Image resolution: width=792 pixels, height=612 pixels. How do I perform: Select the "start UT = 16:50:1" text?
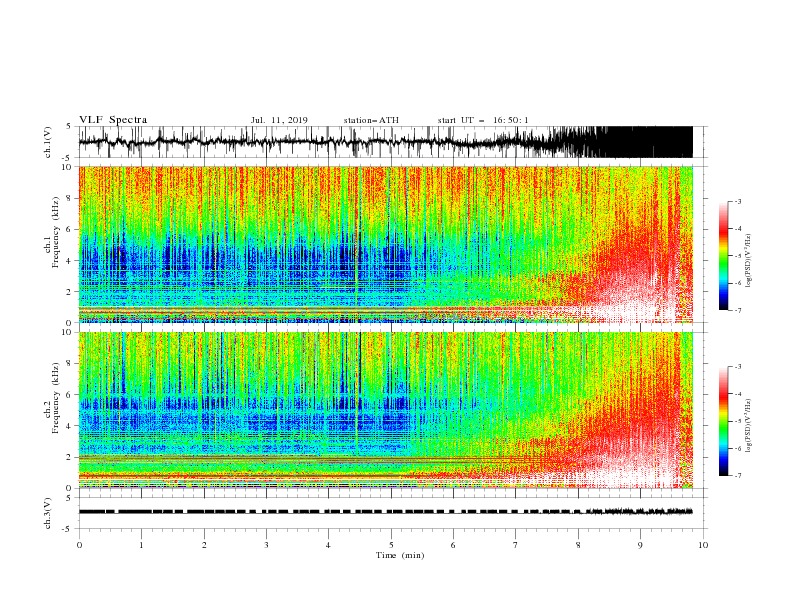tap(483, 120)
